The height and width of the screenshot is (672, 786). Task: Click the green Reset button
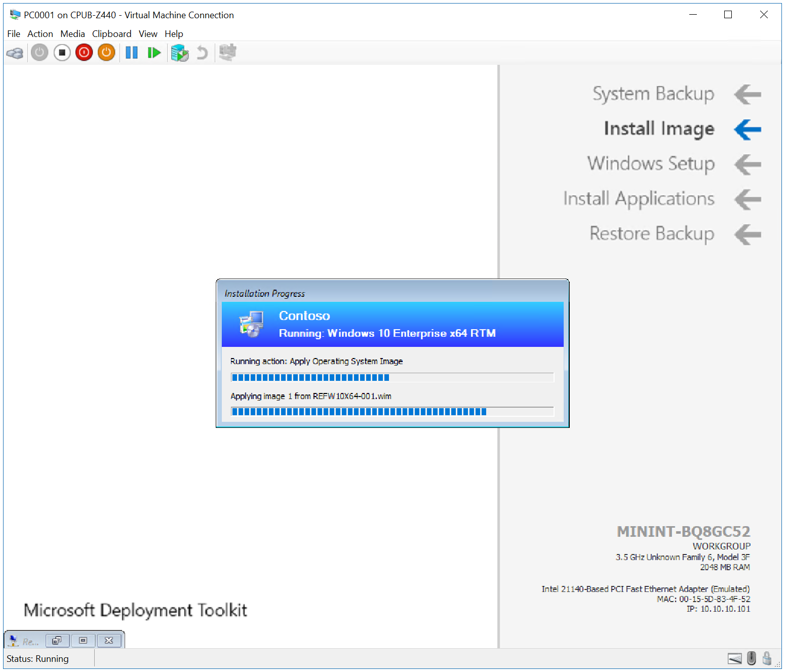pos(154,53)
